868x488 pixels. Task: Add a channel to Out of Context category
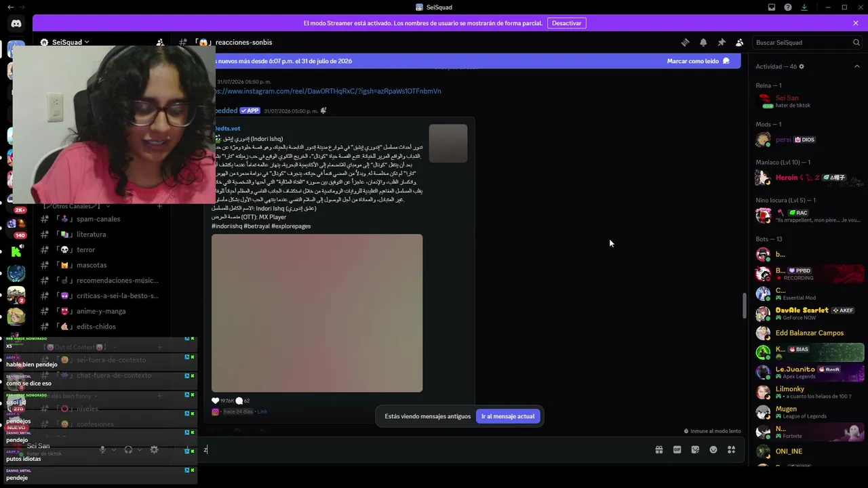point(159,347)
